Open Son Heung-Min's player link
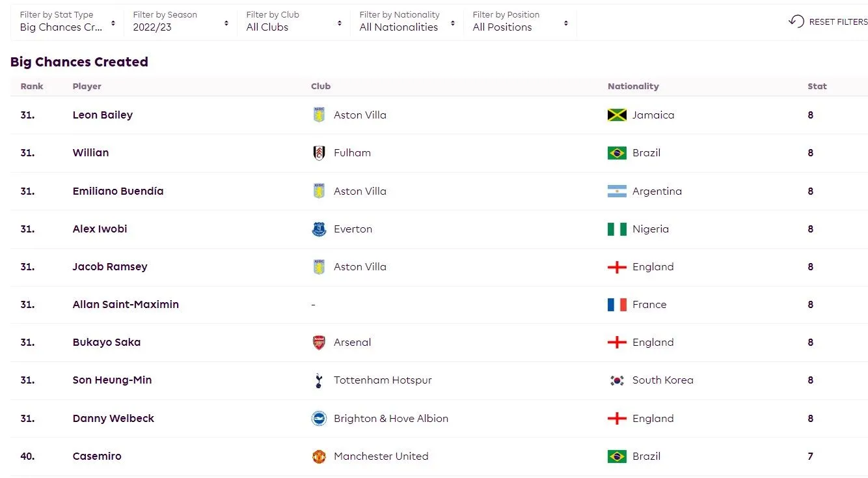Image resolution: width=868 pixels, height=478 pixels. coord(112,380)
